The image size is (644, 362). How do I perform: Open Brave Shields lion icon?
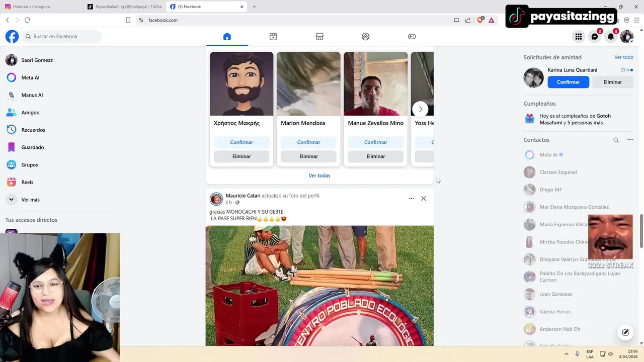pyautogui.click(x=480, y=20)
